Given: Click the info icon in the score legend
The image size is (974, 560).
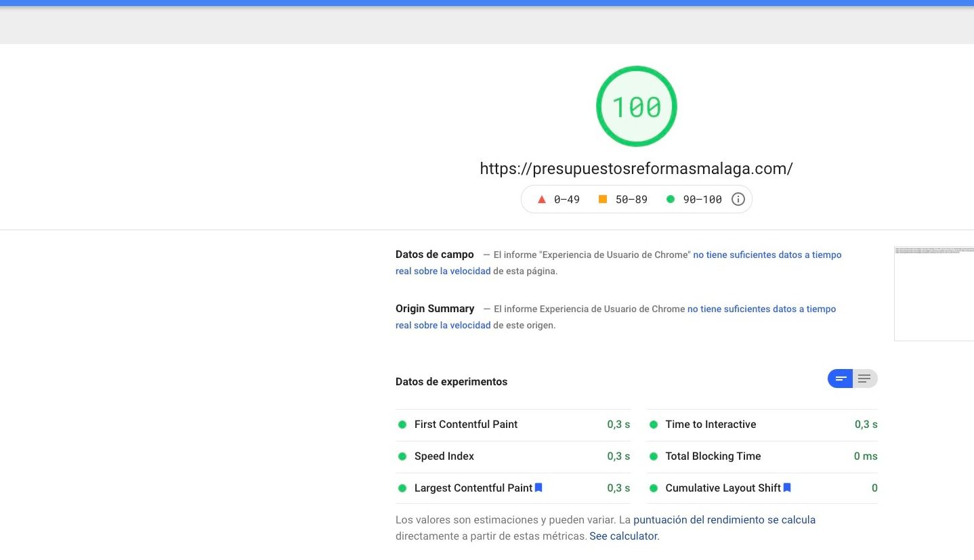Looking at the screenshot, I should 738,199.
